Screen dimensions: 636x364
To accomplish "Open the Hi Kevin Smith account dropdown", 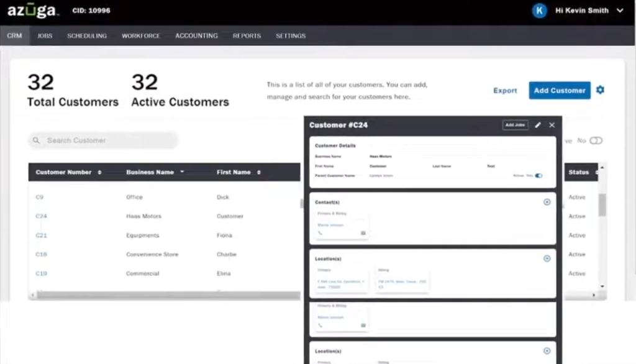I will [581, 10].
